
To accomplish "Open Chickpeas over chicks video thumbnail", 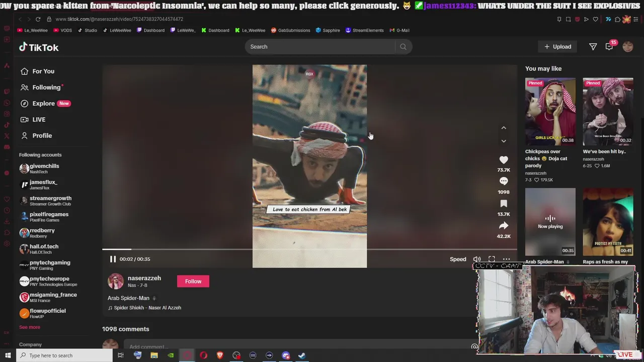I will point(550,112).
